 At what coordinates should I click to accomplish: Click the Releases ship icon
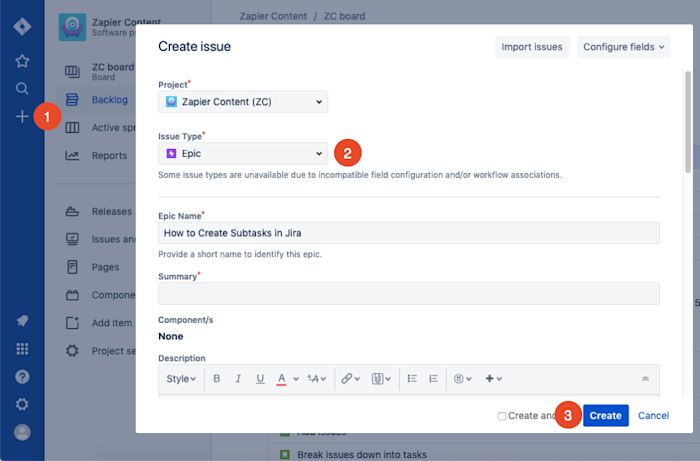[x=72, y=212]
